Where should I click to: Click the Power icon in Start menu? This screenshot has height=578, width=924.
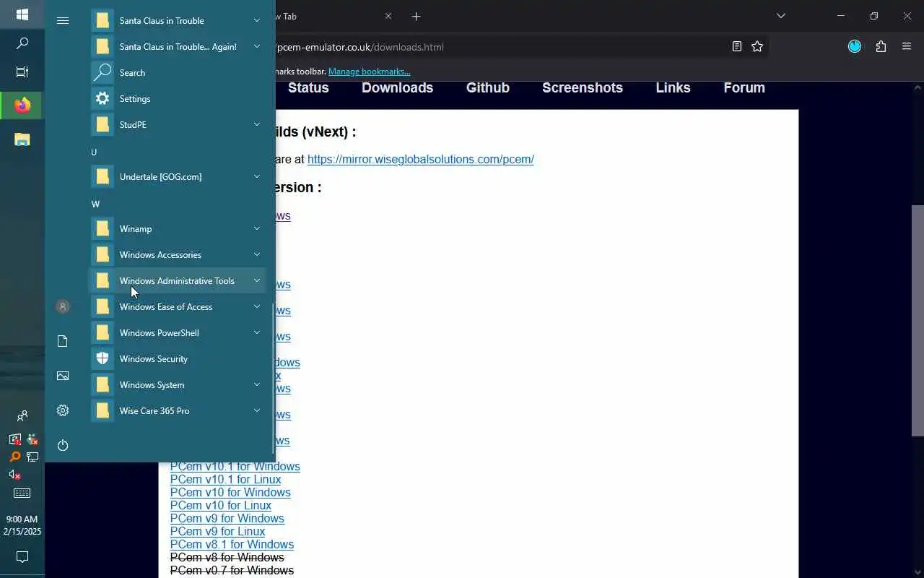point(63,445)
